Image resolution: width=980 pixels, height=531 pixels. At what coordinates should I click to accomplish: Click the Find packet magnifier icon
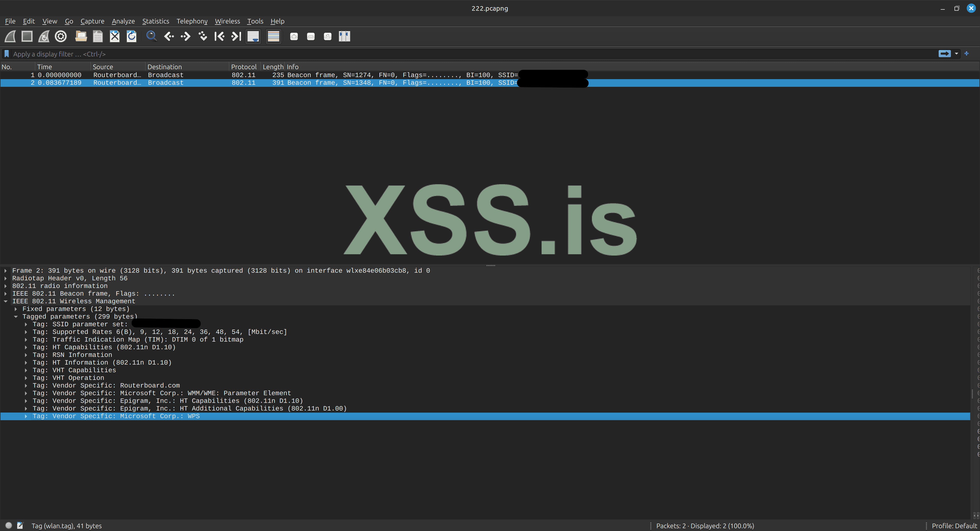151,37
